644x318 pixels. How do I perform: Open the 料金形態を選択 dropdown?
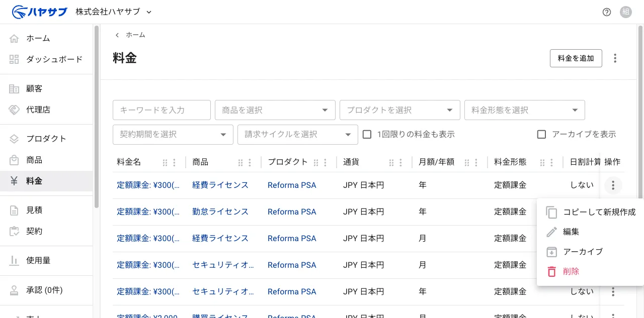tap(524, 110)
